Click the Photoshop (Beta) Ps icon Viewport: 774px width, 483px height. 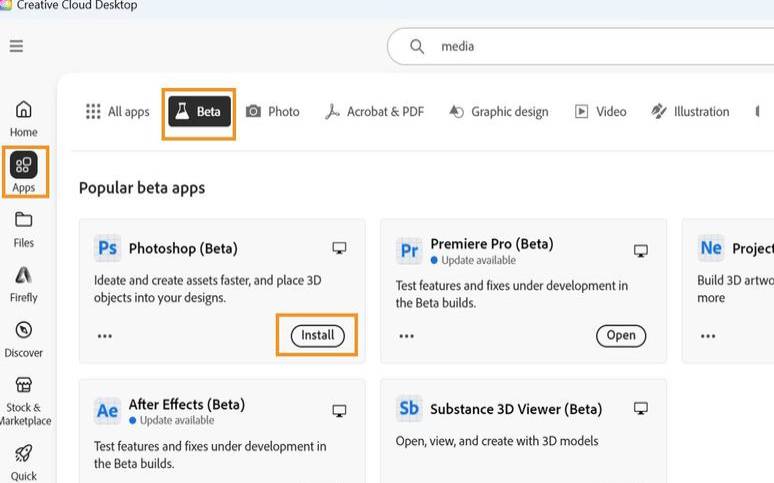point(108,248)
